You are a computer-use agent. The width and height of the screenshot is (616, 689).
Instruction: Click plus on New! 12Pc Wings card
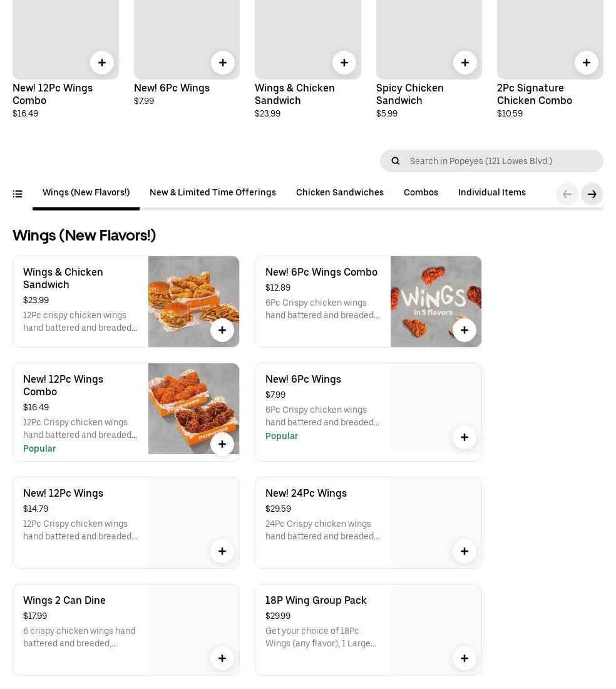pos(222,551)
